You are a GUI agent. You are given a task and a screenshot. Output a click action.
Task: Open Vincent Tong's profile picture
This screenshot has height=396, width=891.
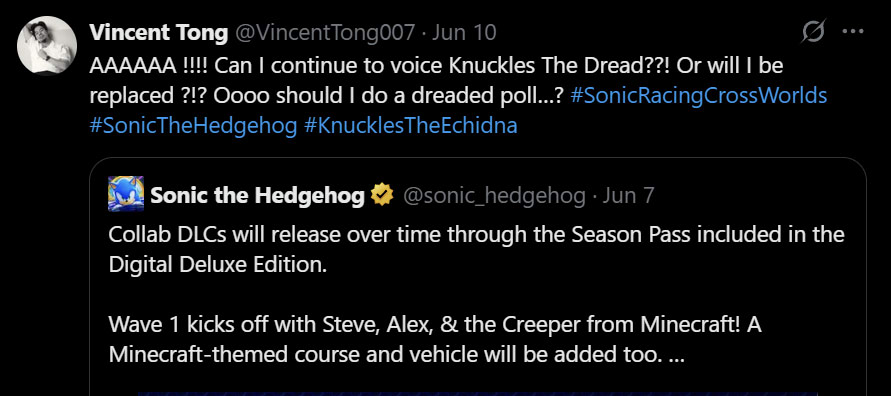pos(47,45)
